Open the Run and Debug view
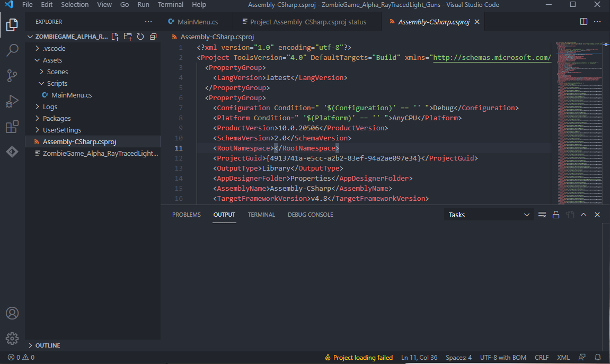The height and width of the screenshot is (364, 610). click(x=12, y=101)
